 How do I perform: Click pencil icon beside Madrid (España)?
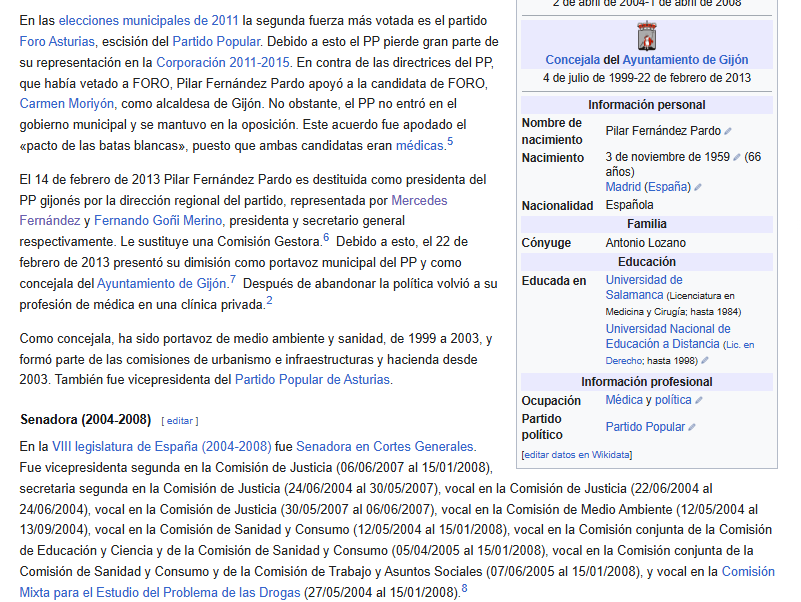pyautogui.click(x=698, y=188)
